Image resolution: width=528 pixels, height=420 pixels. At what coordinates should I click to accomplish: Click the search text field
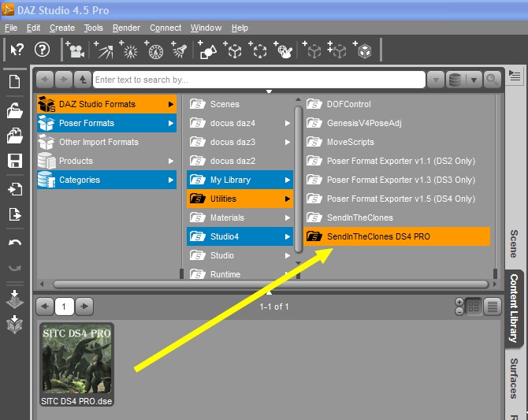(259, 80)
